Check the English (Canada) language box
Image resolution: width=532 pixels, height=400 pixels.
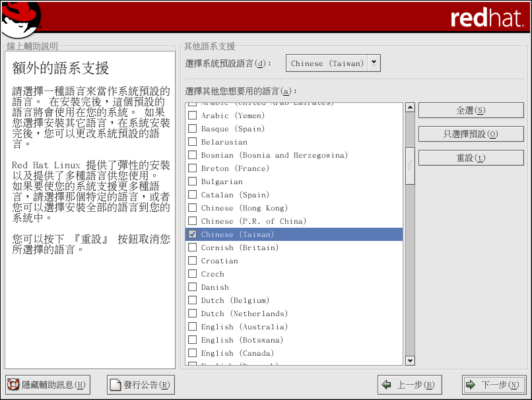(192, 353)
